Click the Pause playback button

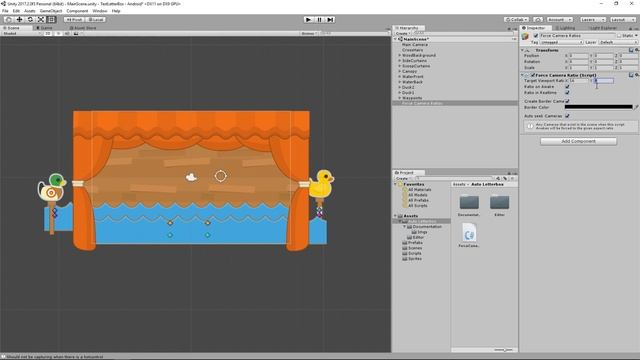point(320,20)
